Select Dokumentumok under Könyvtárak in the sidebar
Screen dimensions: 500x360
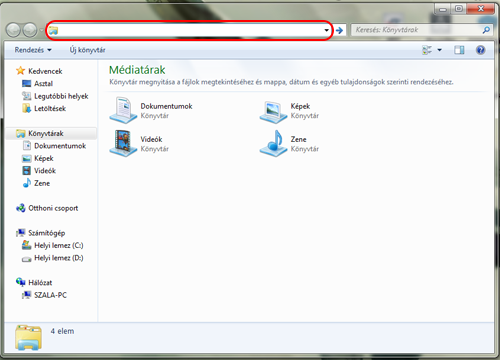(x=60, y=146)
